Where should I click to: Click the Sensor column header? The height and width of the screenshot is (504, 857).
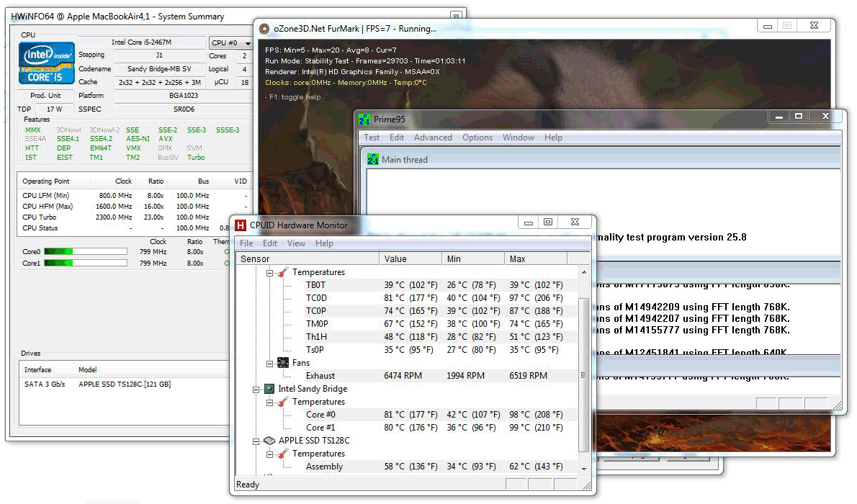(308, 258)
